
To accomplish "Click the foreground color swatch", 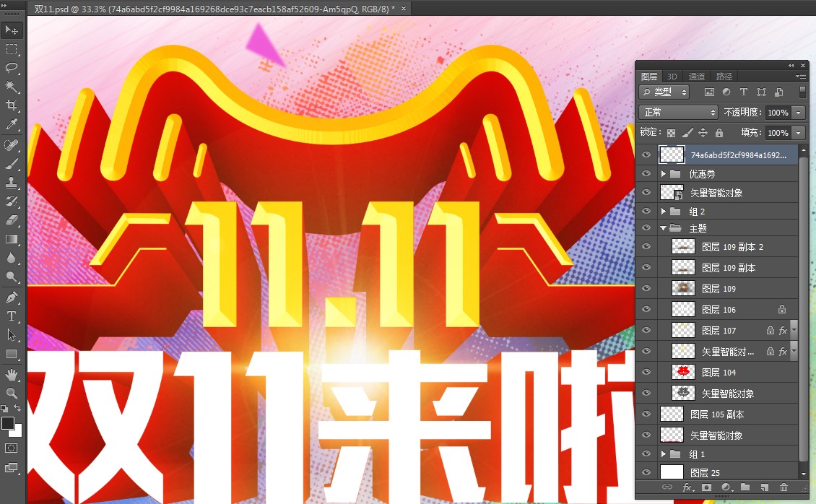I will click(x=7, y=423).
